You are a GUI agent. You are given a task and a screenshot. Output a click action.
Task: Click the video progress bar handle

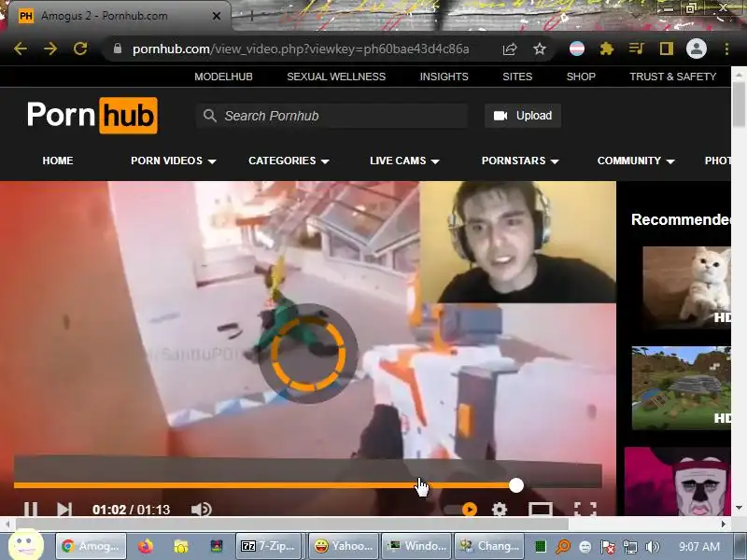point(516,485)
